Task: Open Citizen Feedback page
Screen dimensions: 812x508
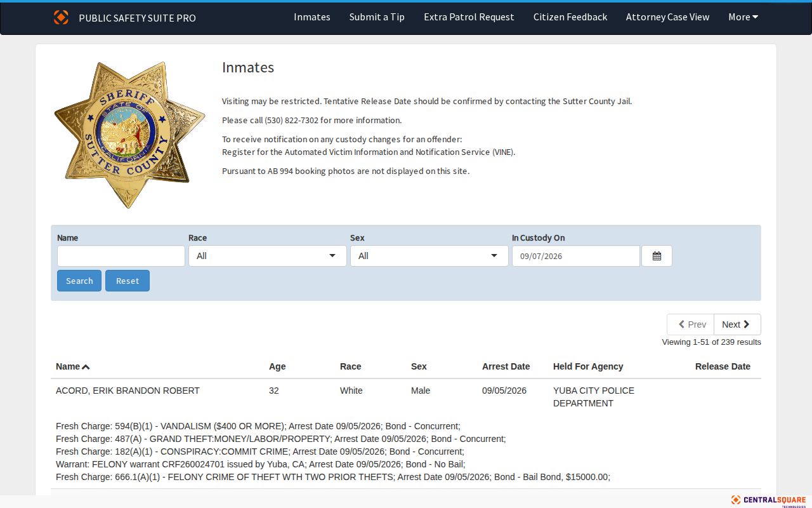Action: pos(570,17)
